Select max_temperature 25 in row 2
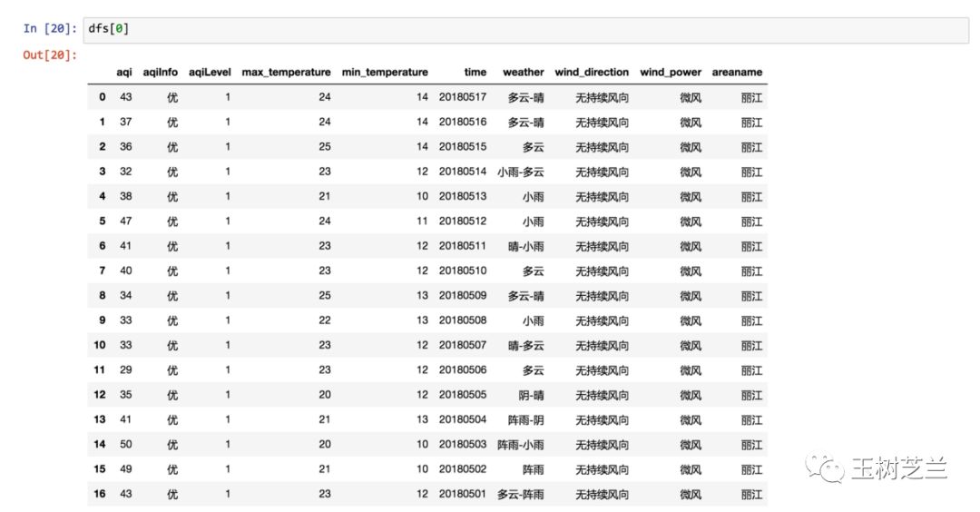 [x=324, y=146]
